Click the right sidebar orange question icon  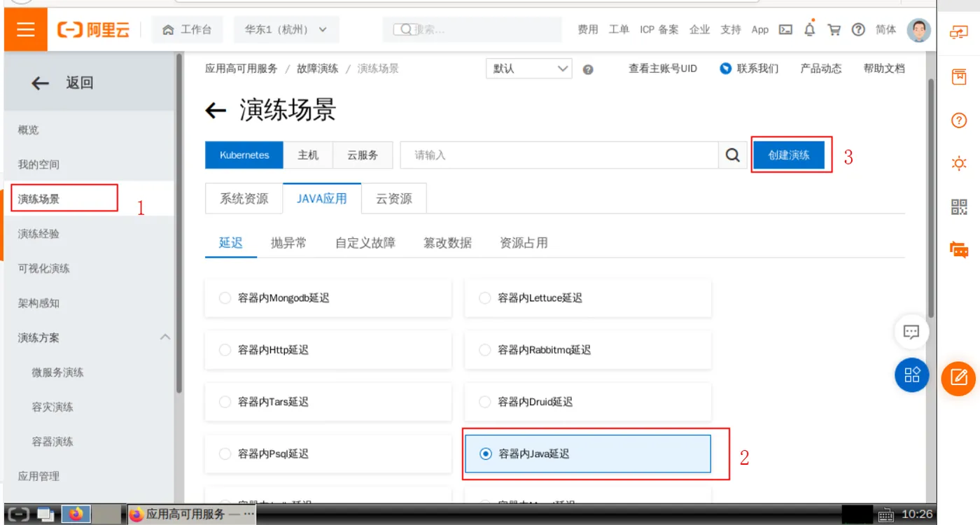958,120
